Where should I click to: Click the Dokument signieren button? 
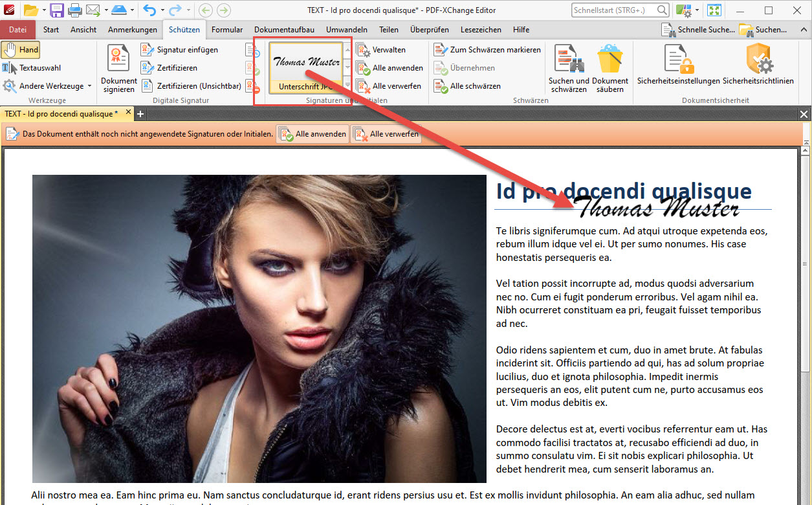pos(119,69)
